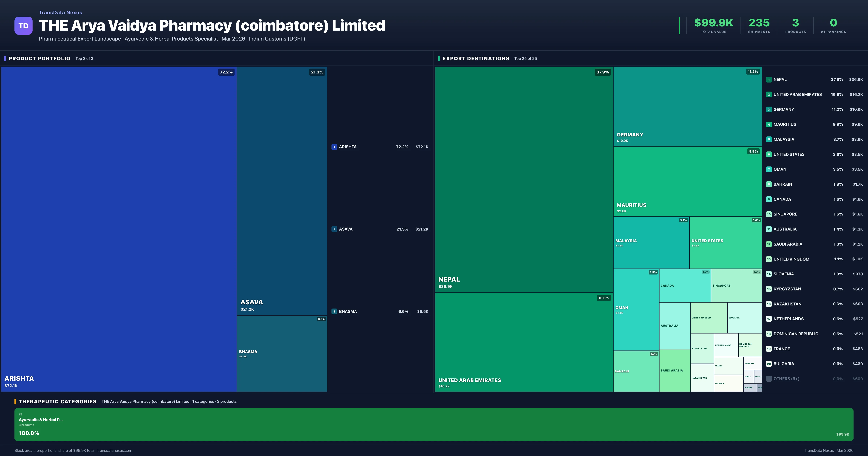Click the Arishta rank 1 legend badge
868x456 pixels.
click(x=334, y=147)
